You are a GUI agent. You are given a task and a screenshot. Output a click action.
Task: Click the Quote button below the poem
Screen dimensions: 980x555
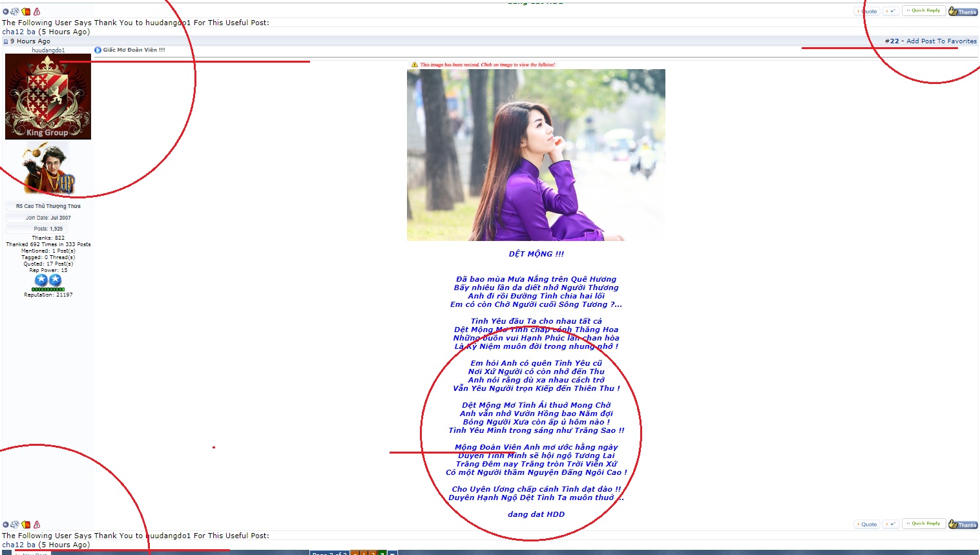click(867, 524)
